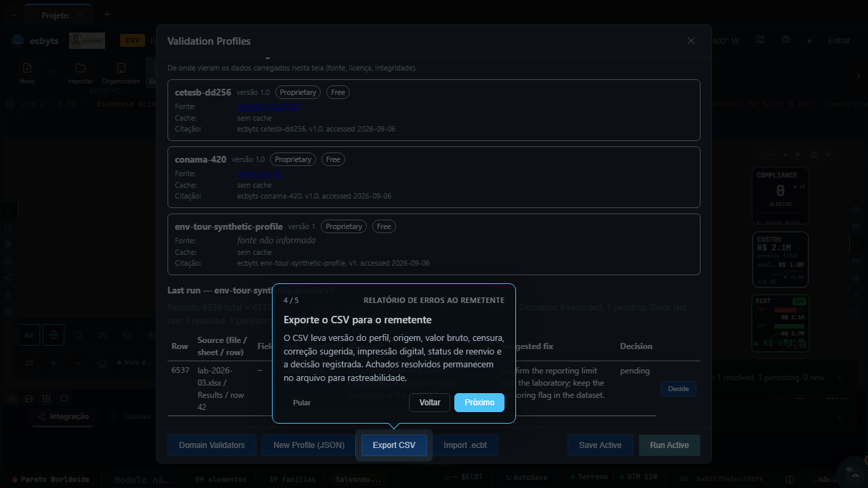
Task: Click the map icon in top header
Action: click(760, 40)
